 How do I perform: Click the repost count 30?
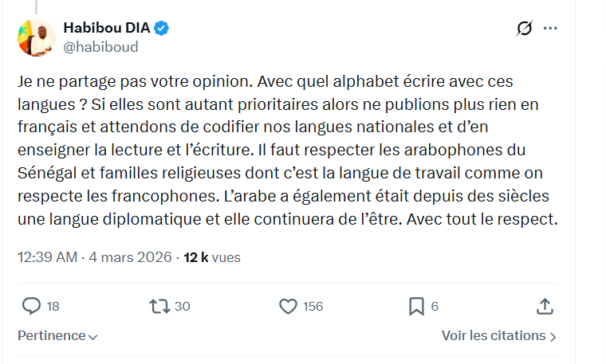click(182, 306)
